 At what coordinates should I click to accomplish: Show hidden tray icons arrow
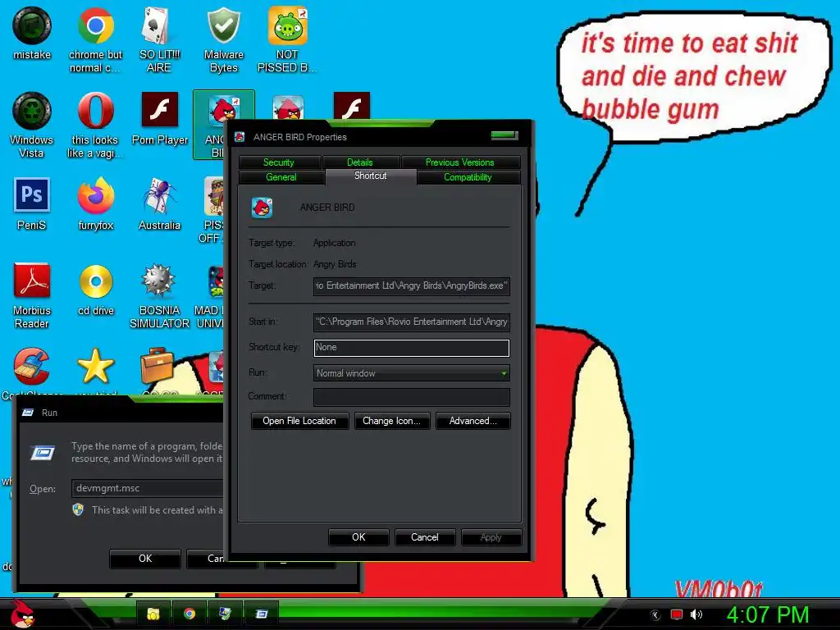[655, 615]
